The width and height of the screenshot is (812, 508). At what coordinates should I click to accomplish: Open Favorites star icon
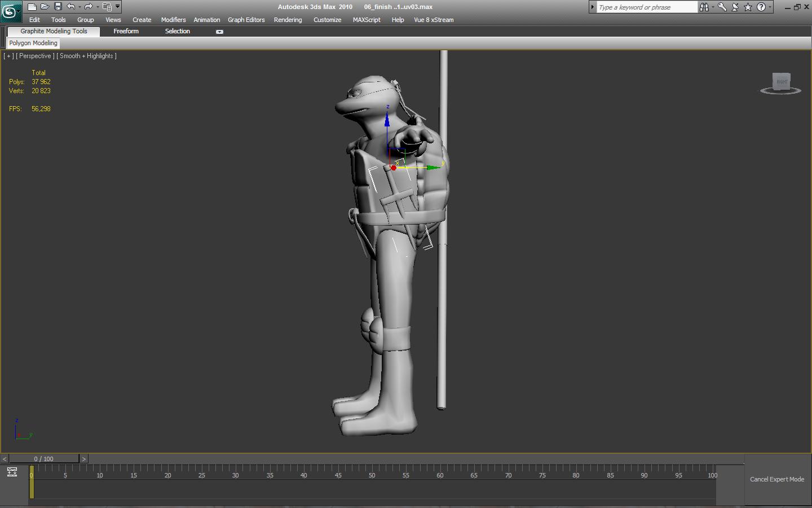[x=748, y=7]
